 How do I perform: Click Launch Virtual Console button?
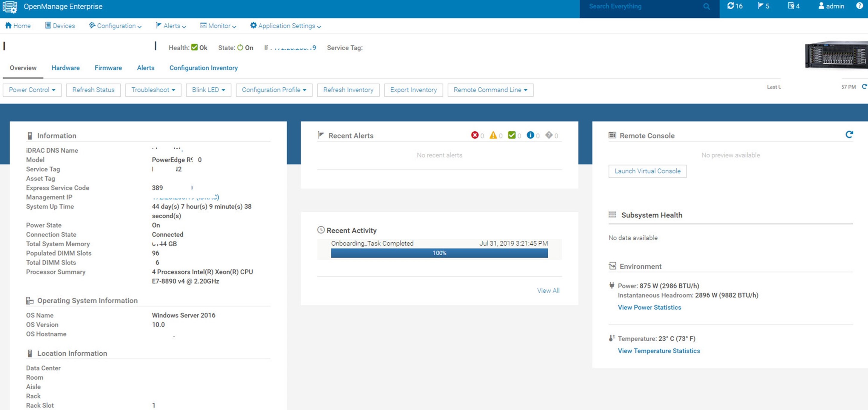(647, 171)
